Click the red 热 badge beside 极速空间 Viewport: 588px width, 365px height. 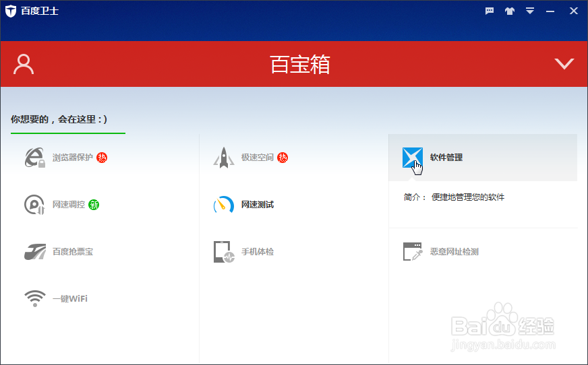click(283, 158)
